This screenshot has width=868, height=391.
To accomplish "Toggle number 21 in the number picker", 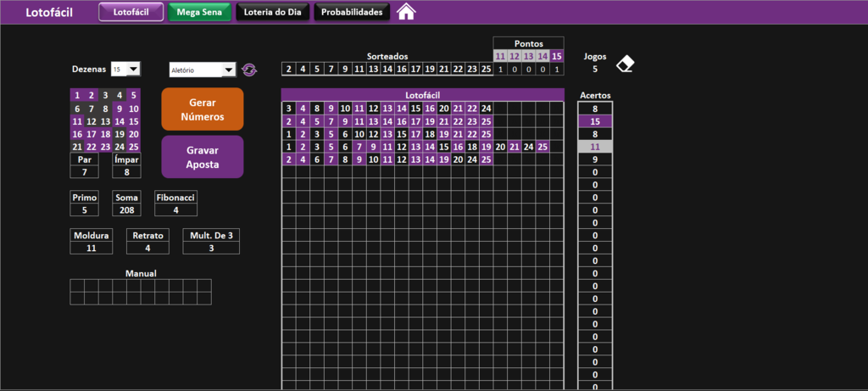I will pos(77,147).
